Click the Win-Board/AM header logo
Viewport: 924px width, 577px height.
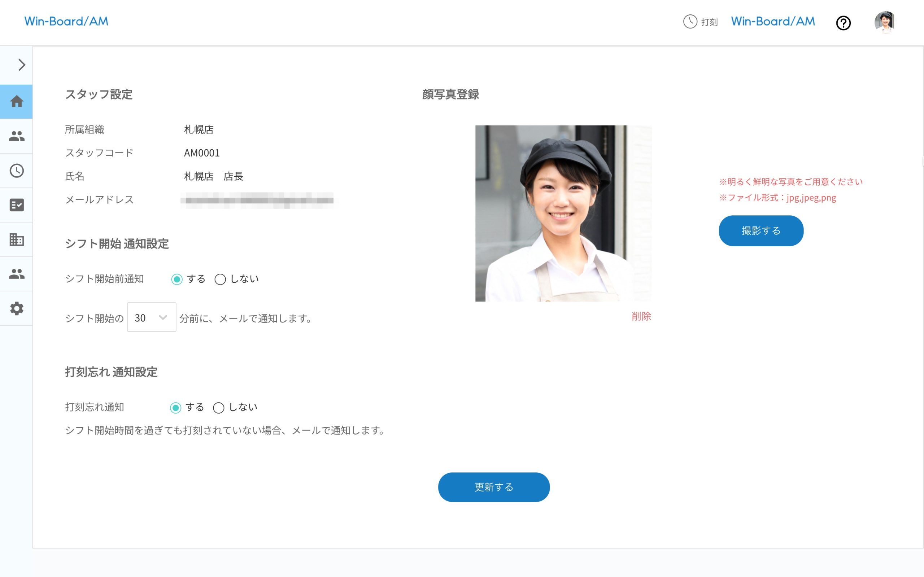(x=66, y=21)
